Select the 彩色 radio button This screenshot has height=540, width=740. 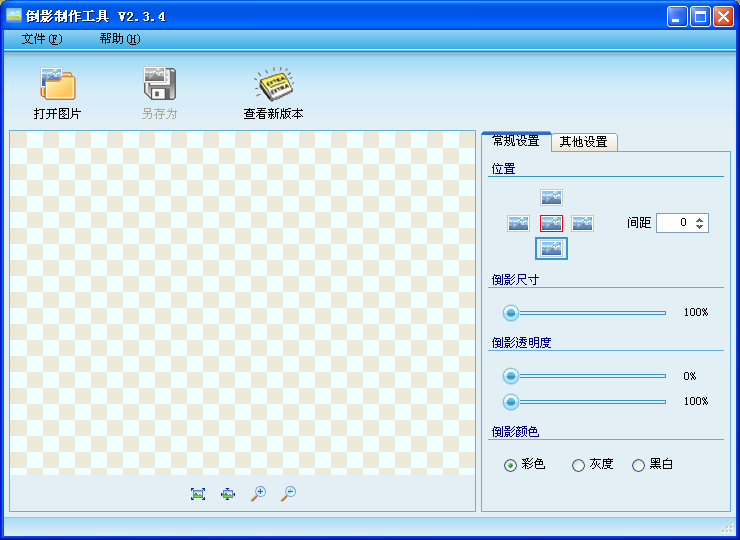[510, 465]
